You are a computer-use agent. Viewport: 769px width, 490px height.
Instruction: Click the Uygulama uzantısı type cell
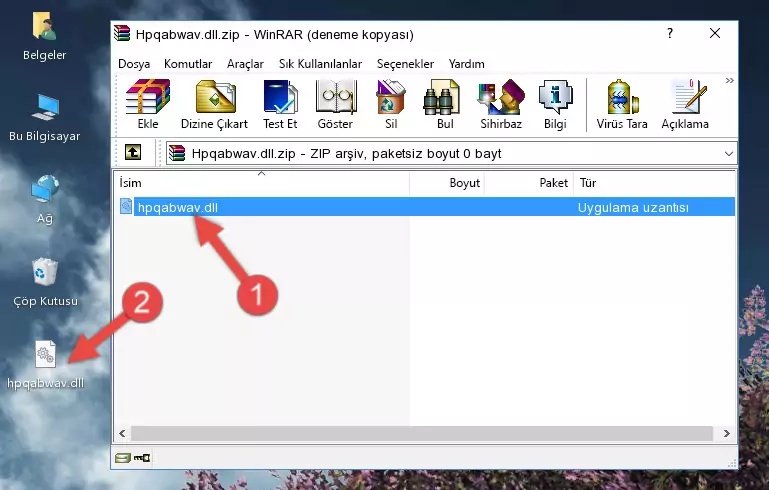click(x=633, y=207)
